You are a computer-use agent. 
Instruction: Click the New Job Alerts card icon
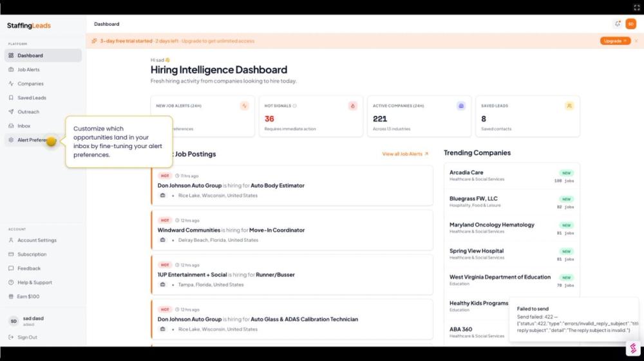tap(244, 106)
